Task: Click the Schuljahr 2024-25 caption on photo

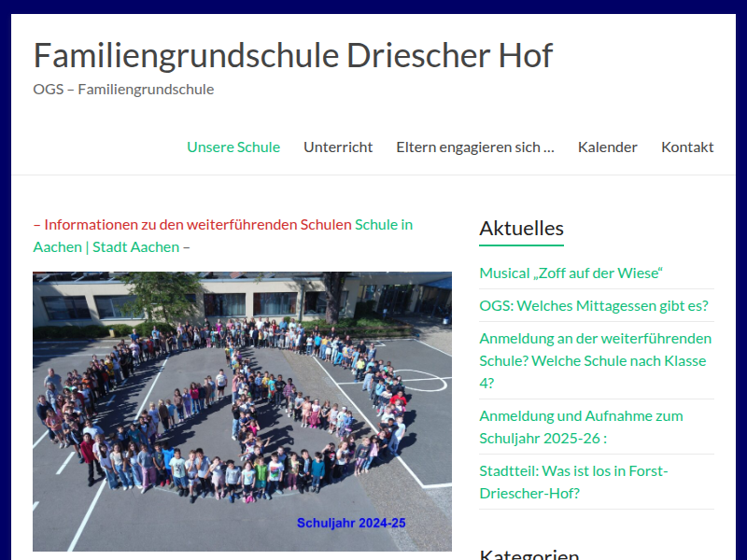Action: click(x=351, y=524)
